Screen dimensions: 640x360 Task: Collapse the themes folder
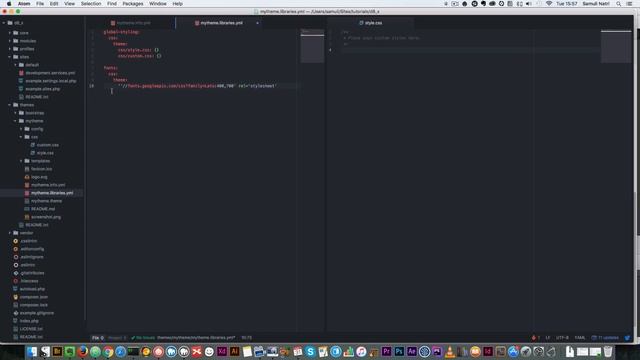pyautogui.click(x=27, y=105)
